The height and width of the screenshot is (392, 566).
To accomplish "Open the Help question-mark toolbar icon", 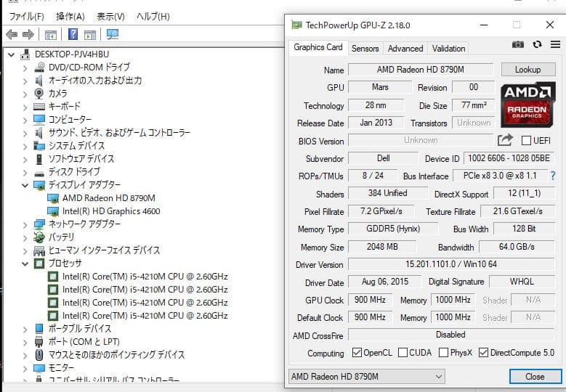I will (x=73, y=34).
